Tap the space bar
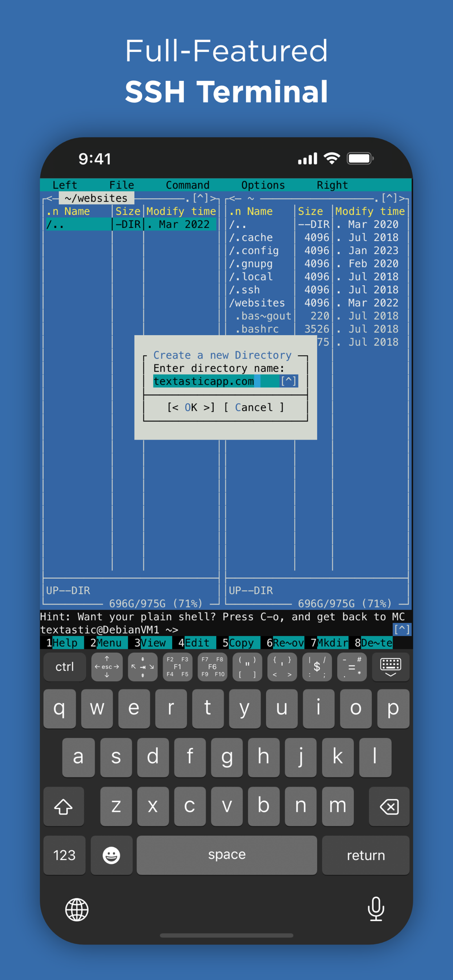The width and height of the screenshot is (453, 980). tap(226, 855)
